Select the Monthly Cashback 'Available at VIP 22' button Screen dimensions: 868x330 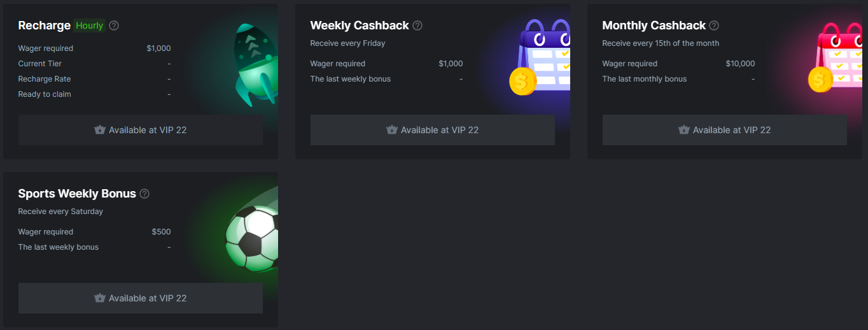pyautogui.click(x=725, y=130)
